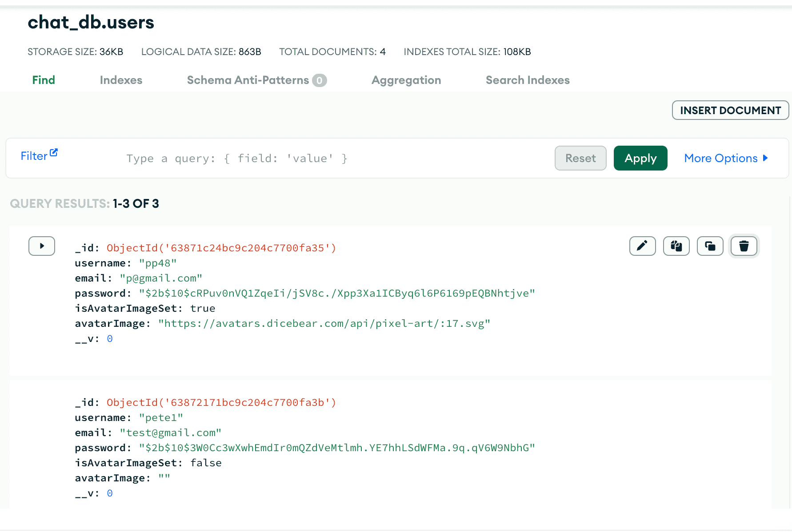Select the Search Indexes tab

pos(527,80)
